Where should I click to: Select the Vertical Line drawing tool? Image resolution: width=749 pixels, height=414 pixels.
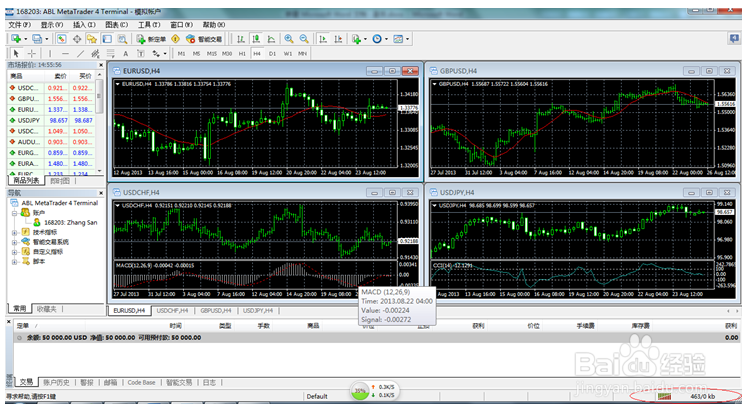50,53
